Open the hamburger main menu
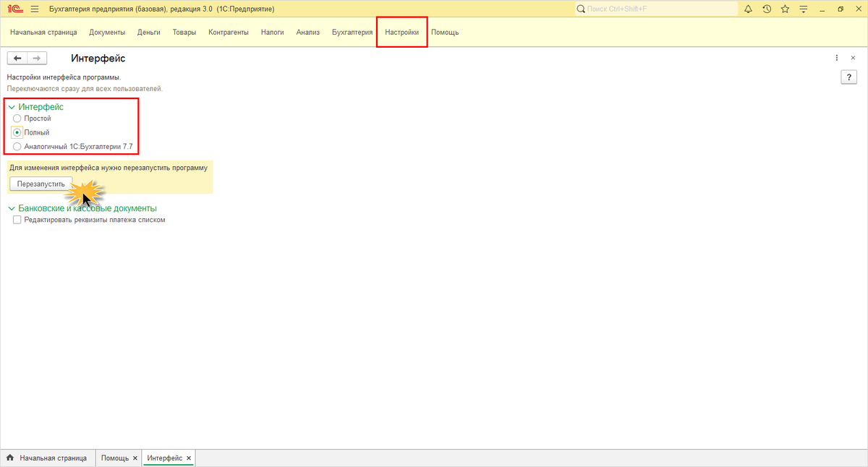 point(34,9)
